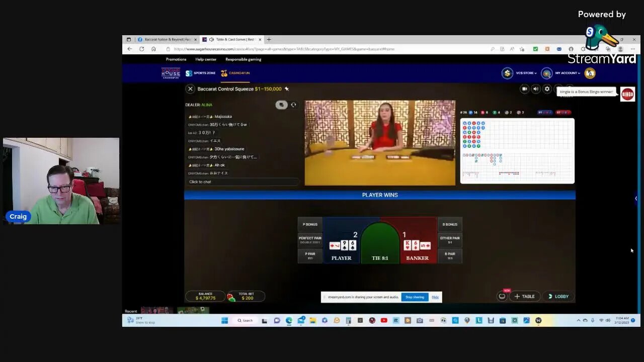Open a new browser tab

pos(269,39)
